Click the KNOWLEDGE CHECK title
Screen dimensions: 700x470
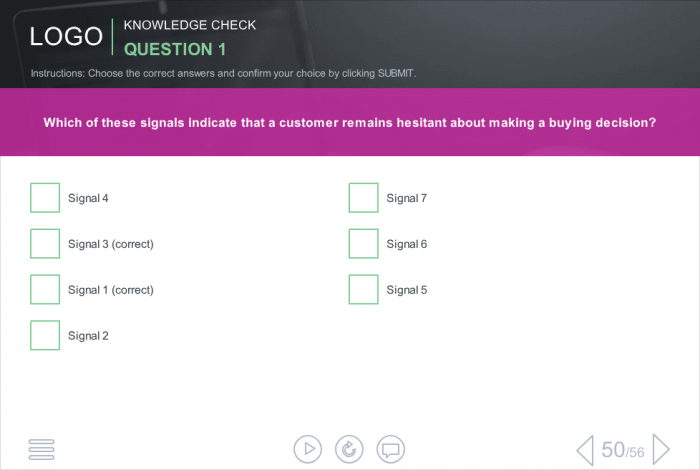[189, 25]
